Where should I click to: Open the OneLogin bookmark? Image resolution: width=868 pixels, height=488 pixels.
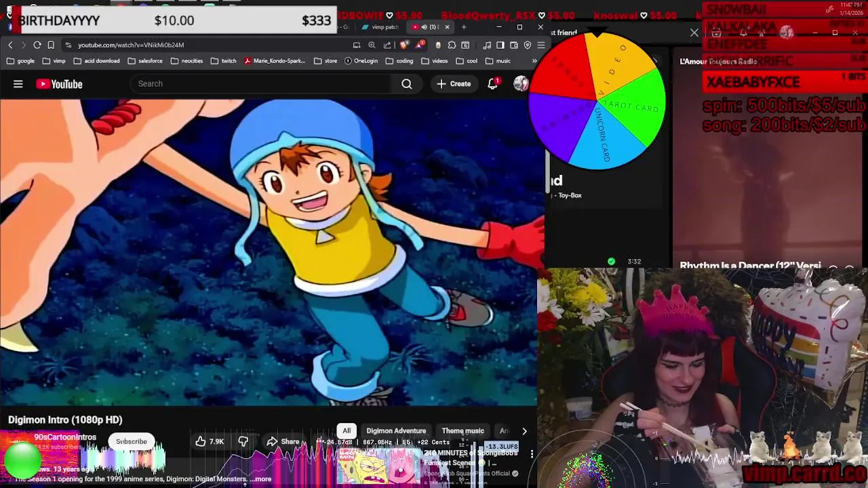(x=361, y=61)
